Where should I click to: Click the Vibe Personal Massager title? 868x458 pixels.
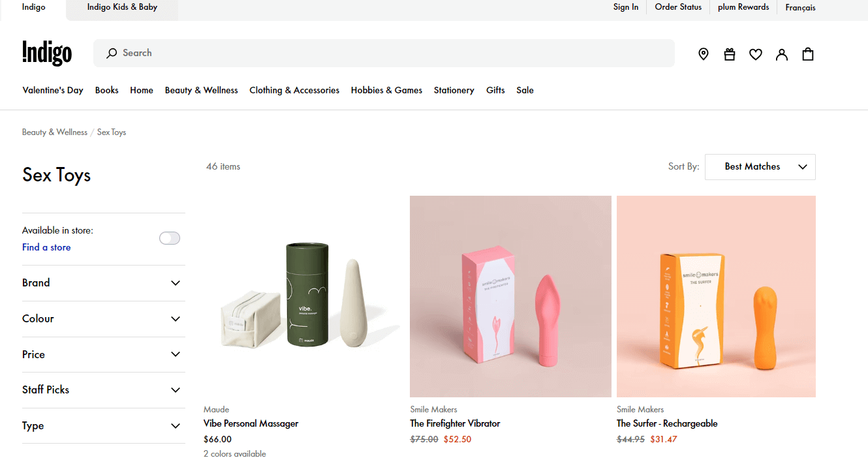click(x=251, y=423)
